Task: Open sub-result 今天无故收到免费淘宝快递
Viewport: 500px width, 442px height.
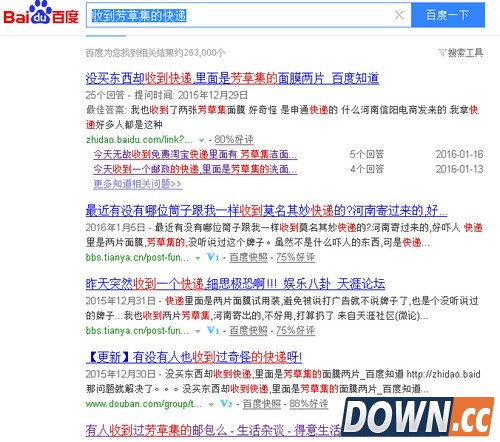Action: (x=195, y=154)
